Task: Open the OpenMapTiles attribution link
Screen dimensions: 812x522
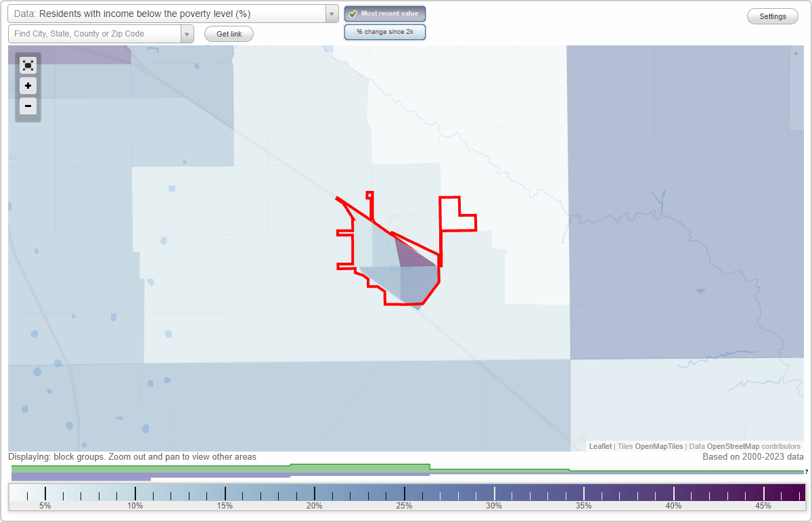Action: tap(658, 446)
